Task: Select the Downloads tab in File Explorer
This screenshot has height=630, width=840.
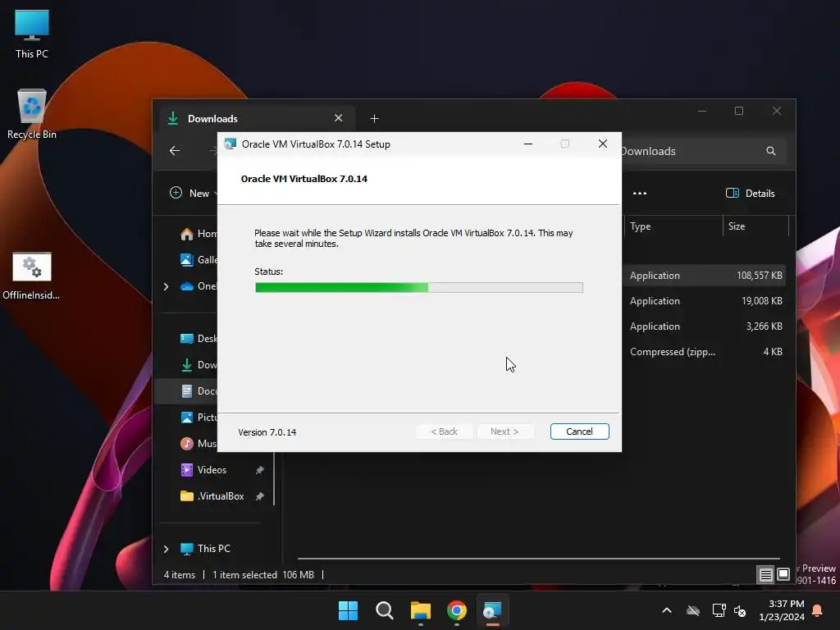Action: click(256, 118)
